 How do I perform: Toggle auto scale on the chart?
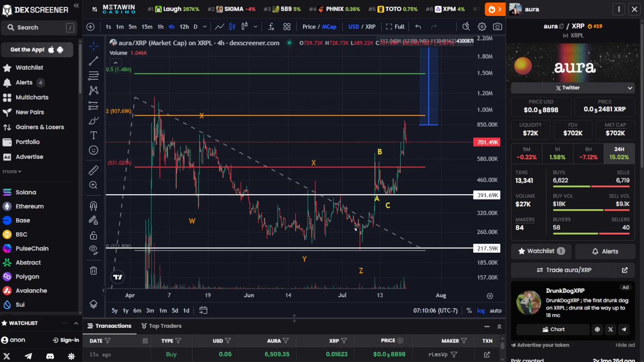click(x=495, y=311)
